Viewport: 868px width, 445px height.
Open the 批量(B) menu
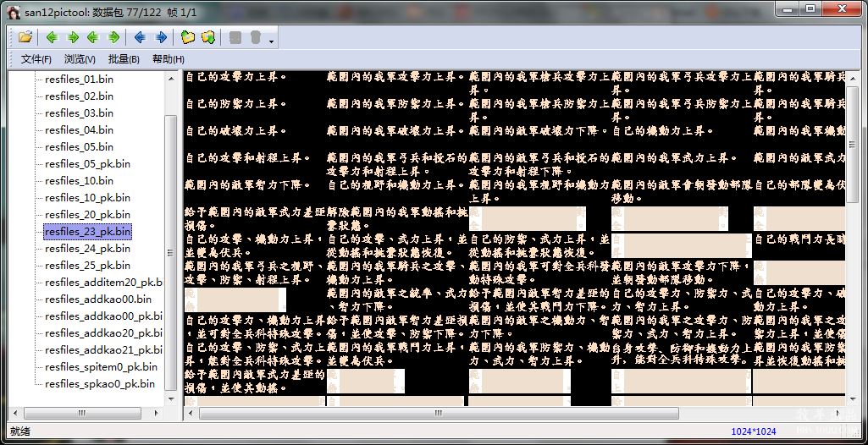pos(124,59)
